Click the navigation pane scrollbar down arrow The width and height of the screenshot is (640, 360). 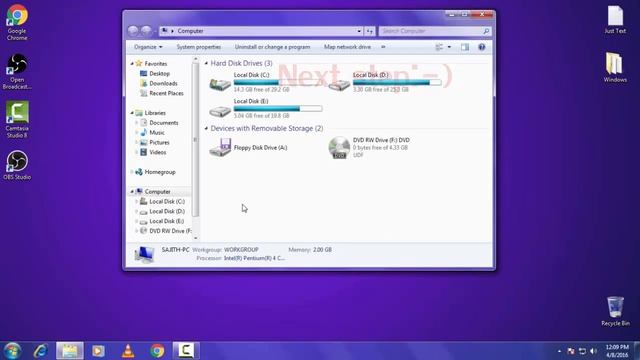coord(196,238)
